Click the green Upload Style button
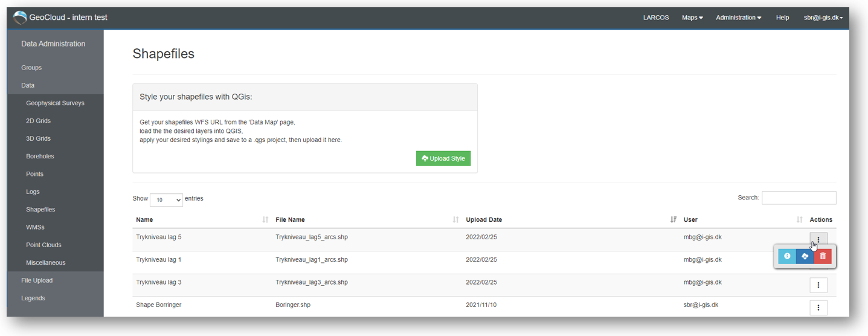Screen dimensions: 868x336 coord(443,158)
